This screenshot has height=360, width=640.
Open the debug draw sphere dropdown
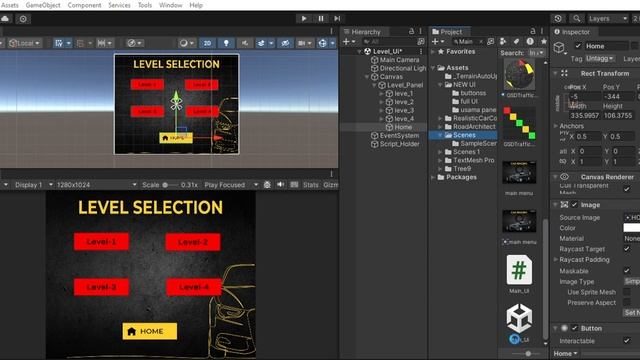point(187,43)
